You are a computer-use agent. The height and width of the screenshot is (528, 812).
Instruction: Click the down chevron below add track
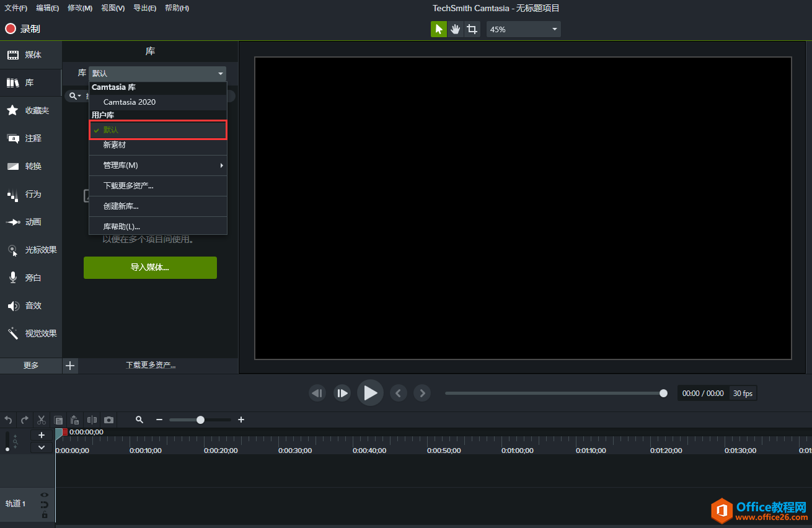[x=42, y=447]
